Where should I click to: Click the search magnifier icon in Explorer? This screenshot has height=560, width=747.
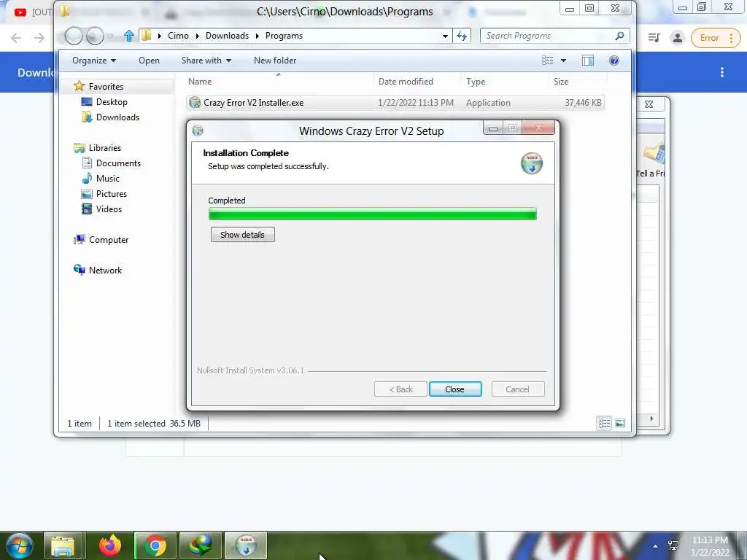coord(619,36)
